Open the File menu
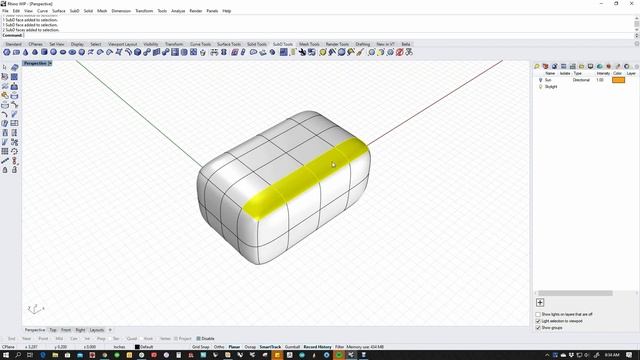 tap(5, 11)
